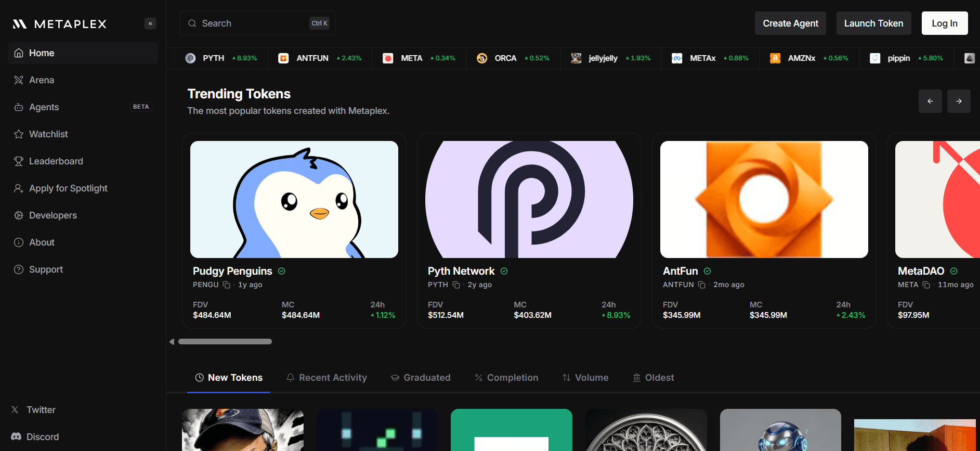Select ORCA in the ticker bar
Image resolution: width=980 pixels, height=451 pixels.
pos(513,58)
